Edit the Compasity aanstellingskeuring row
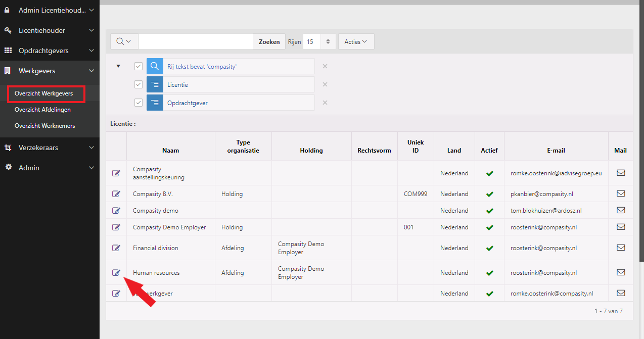This screenshot has width=644, height=339. tap(116, 173)
